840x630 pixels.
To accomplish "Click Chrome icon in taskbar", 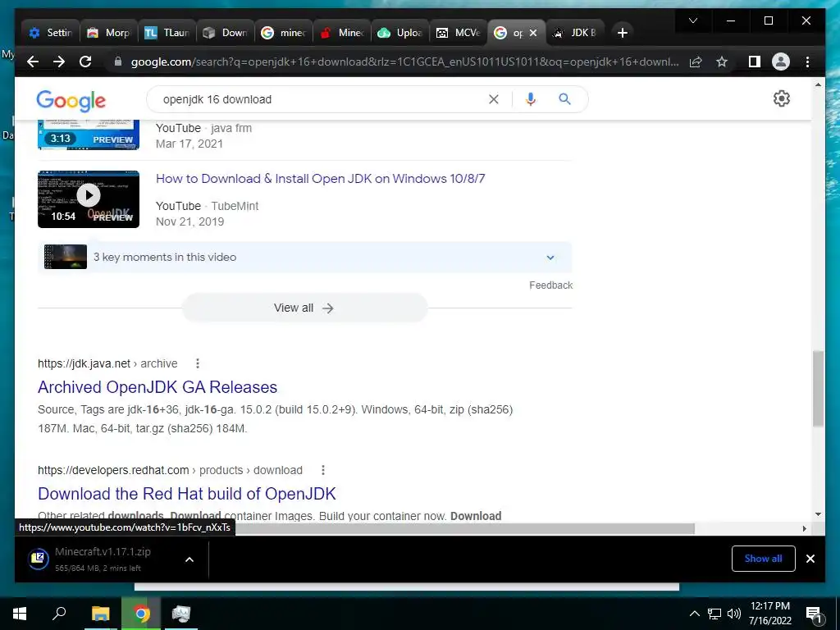I will point(141,614).
